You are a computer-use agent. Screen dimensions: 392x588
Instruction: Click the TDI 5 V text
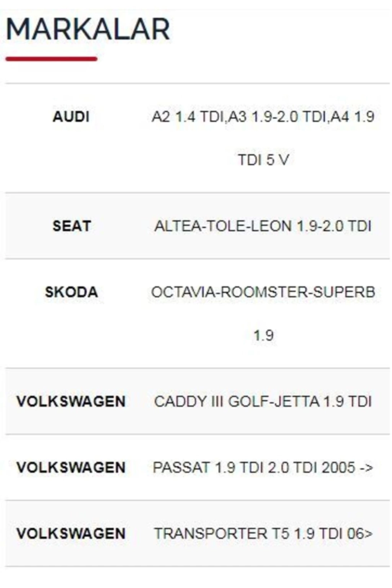pos(263,160)
